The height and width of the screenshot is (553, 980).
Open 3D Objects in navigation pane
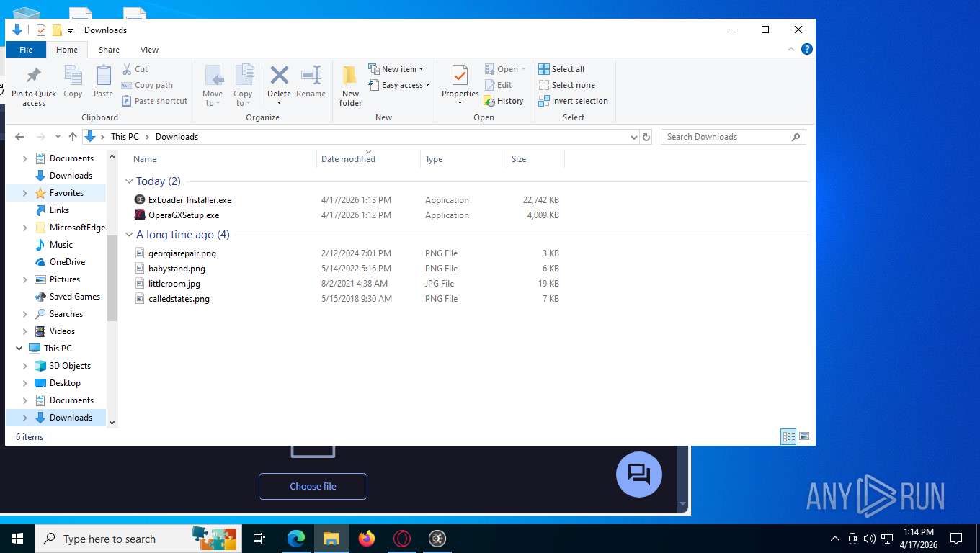click(x=70, y=366)
